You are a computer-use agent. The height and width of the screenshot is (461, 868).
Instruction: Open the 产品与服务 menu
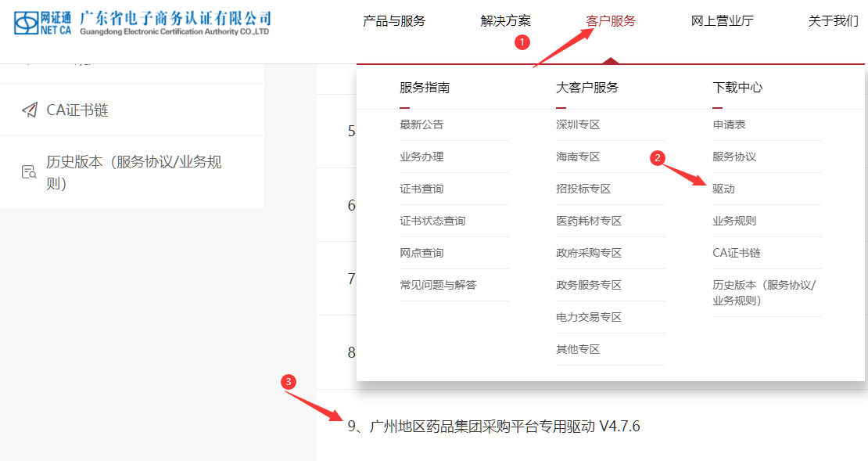tap(394, 21)
